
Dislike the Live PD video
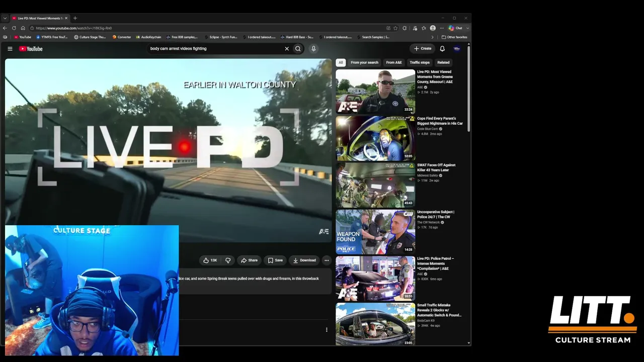[228, 260]
